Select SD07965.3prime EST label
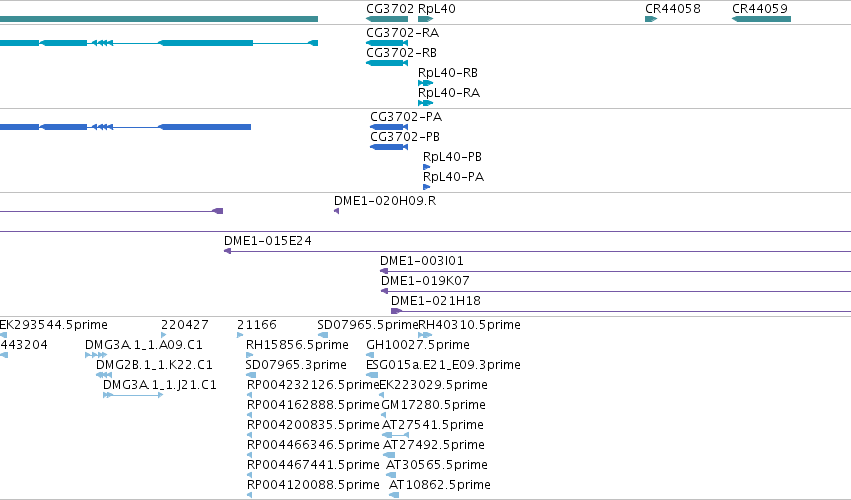This screenshot has width=851, height=500. (296, 365)
